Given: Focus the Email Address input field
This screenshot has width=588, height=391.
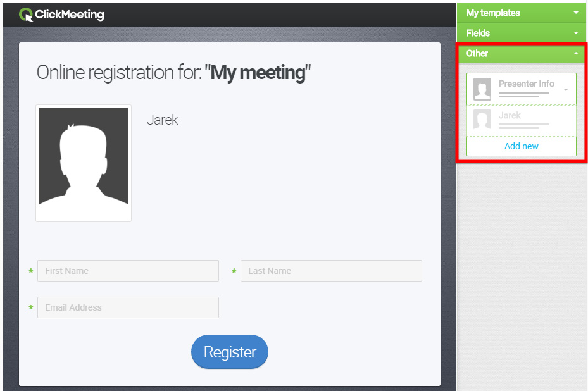Looking at the screenshot, I should tap(128, 307).
